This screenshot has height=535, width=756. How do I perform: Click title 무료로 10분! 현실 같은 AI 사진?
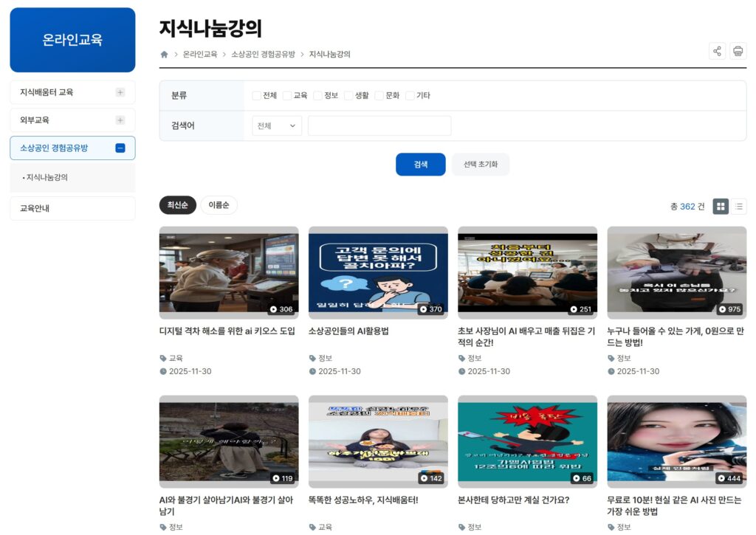[675, 505]
